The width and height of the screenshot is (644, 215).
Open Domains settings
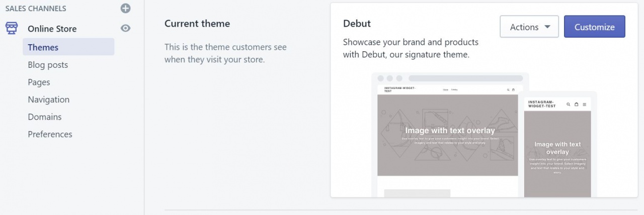tap(45, 117)
